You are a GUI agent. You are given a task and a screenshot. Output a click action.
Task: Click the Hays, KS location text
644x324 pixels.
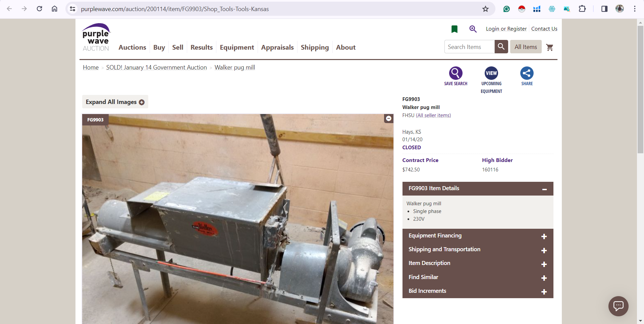point(412,132)
